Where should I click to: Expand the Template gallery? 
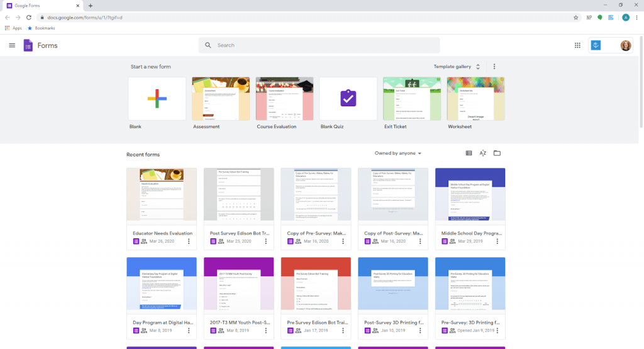457,67
